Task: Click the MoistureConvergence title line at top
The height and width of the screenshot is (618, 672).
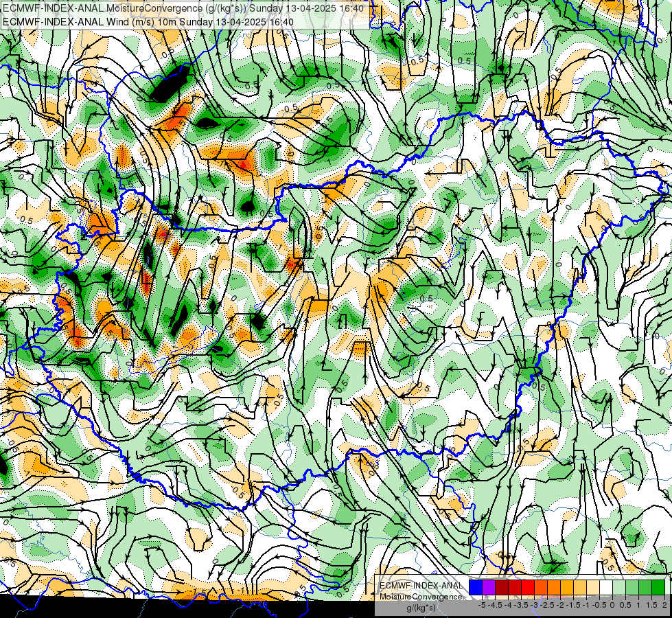Action: [183, 8]
